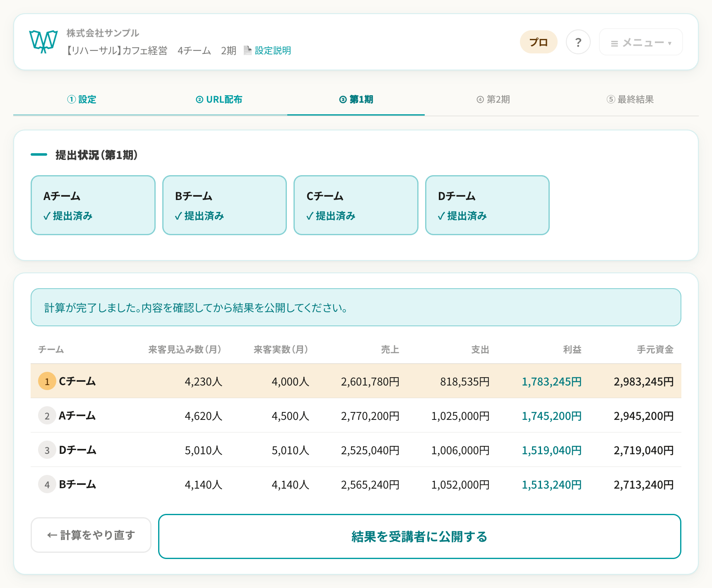Click the Bチーム name in results table

77,484
